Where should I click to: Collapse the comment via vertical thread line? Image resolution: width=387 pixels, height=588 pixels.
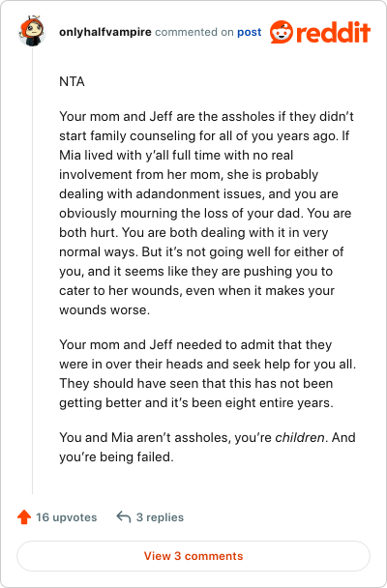32,271
